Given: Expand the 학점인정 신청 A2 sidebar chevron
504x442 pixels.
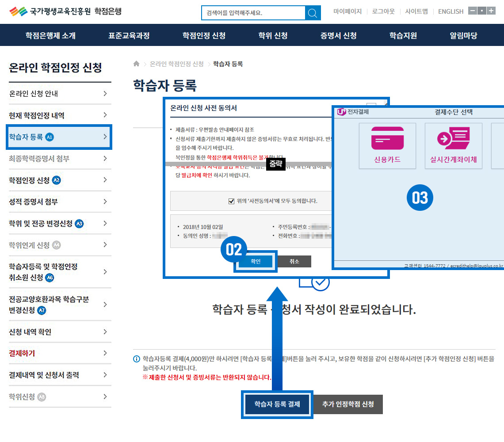Looking at the screenshot, I should point(105,180).
